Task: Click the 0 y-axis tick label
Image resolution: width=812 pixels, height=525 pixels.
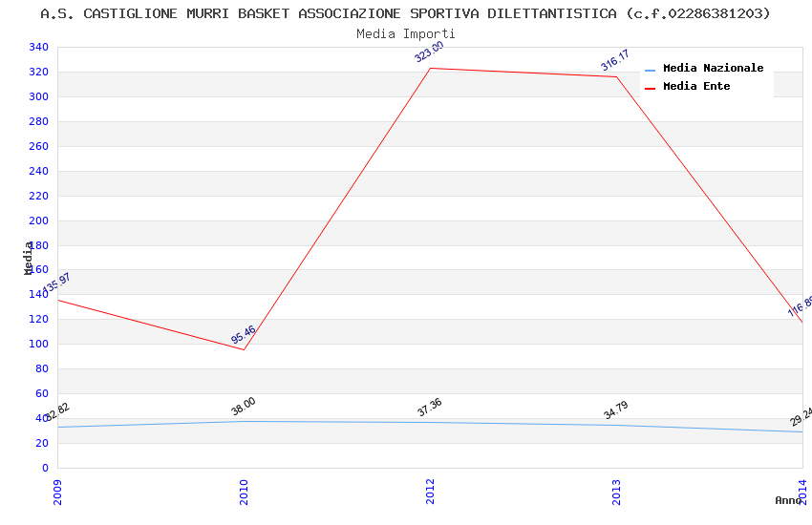Action: click(x=46, y=468)
